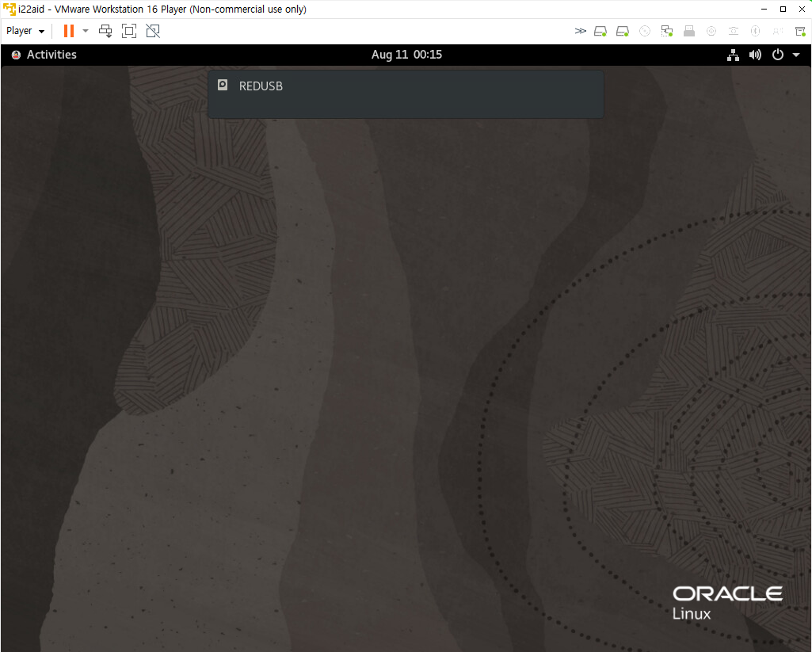Click the USB drive device icon
This screenshot has height=652, width=812.
click(x=689, y=31)
